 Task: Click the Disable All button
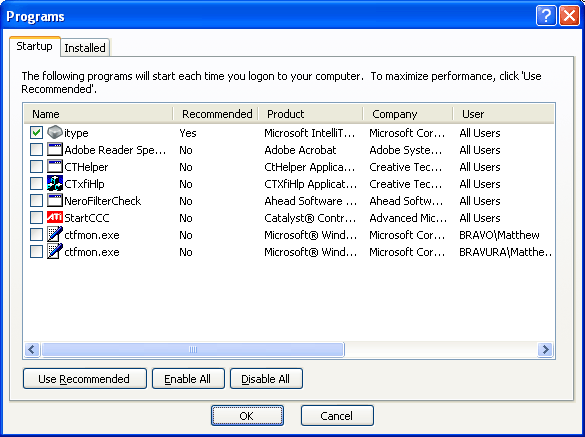pyautogui.click(x=266, y=379)
